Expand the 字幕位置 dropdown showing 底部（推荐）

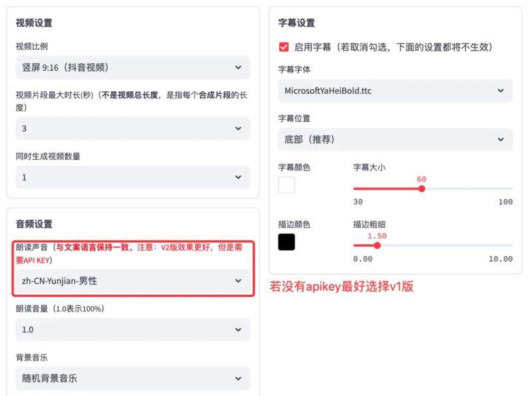(395, 139)
